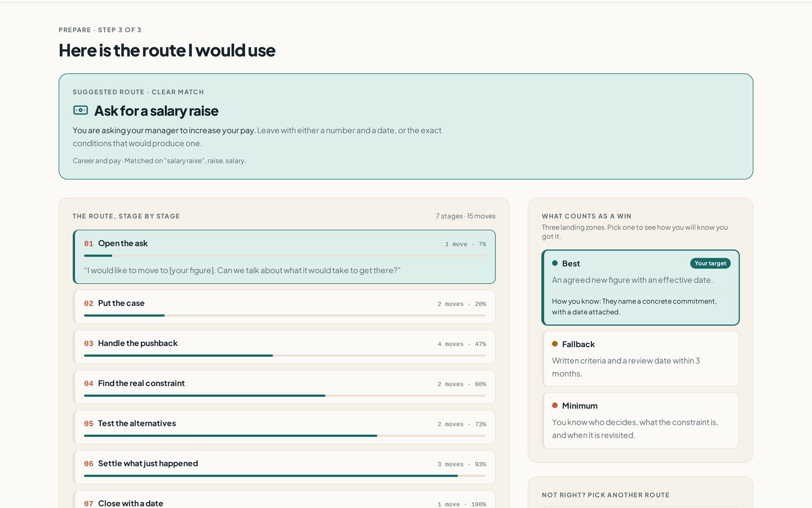Viewport: 812px width, 508px height.
Task: Click the 7 stages 15 moves summary
Action: click(x=466, y=216)
